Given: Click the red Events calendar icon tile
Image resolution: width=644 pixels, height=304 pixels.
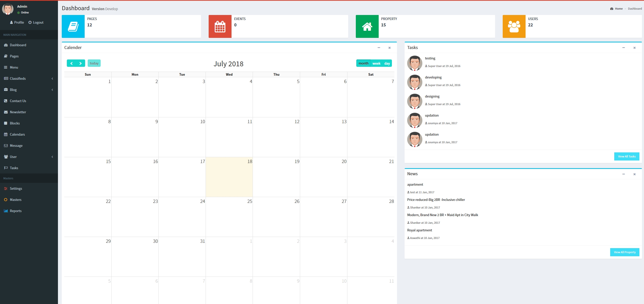Looking at the screenshot, I should pyautogui.click(x=220, y=26).
